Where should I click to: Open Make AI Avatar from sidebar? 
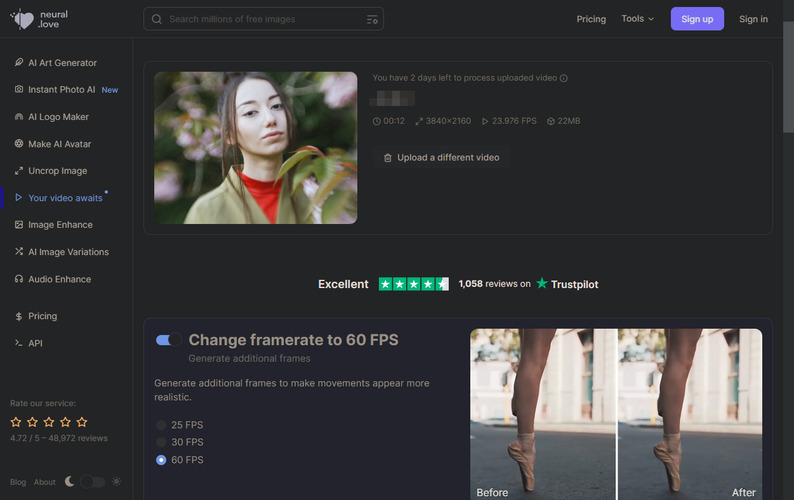click(x=60, y=144)
